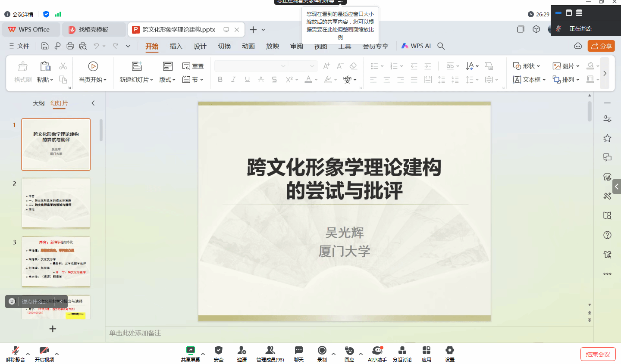The image size is (621, 364).
Task: Click the End Meeting (结束会议) button
Action: 598,354
